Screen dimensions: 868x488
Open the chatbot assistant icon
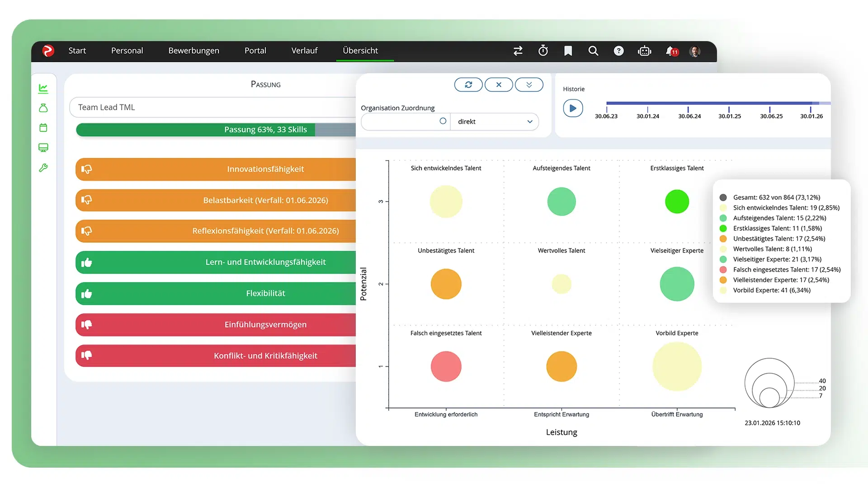pyautogui.click(x=644, y=51)
